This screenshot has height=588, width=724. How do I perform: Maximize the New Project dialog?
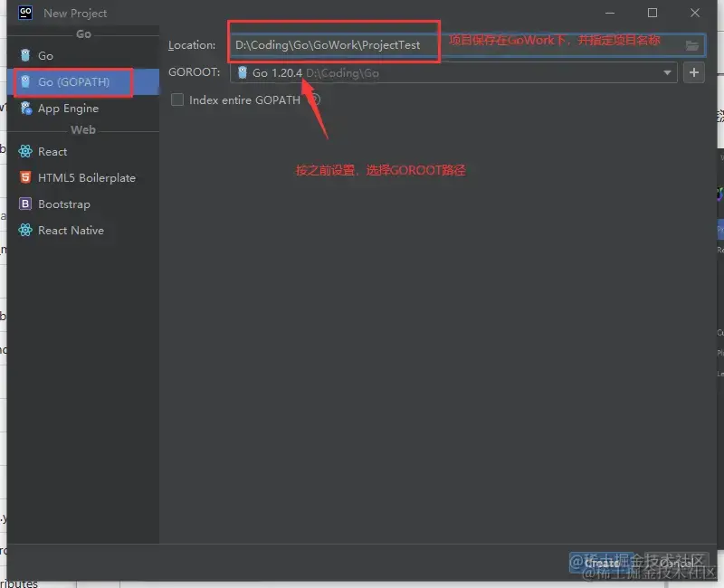[x=653, y=13]
